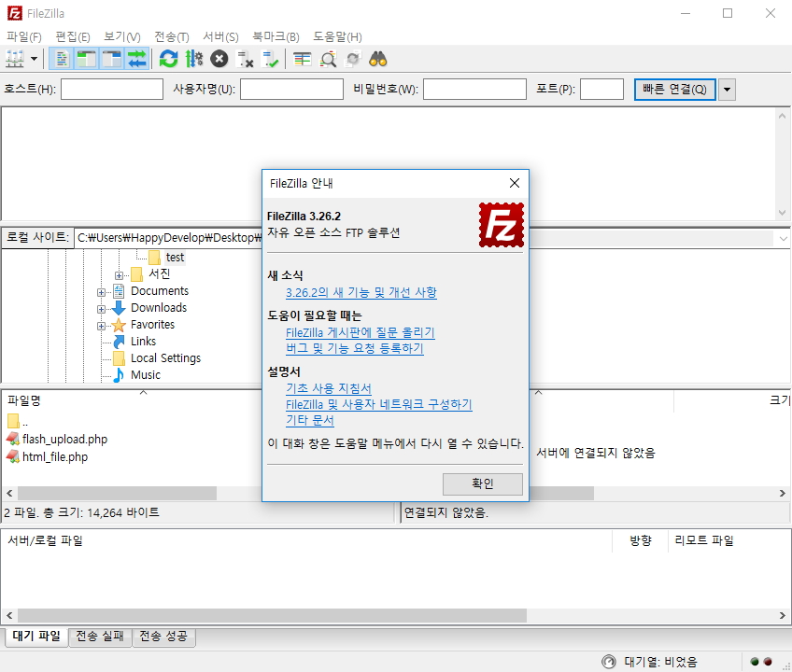This screenshot has width=792, height=672.
Task: Open the 서버(S) menu
Action: point(220,36)
